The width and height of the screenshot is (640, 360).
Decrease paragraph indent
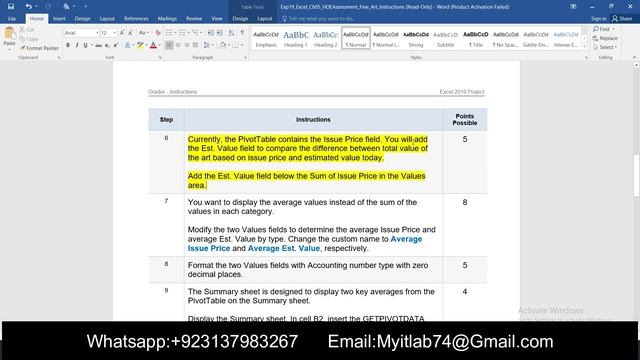tap(211, 33)
